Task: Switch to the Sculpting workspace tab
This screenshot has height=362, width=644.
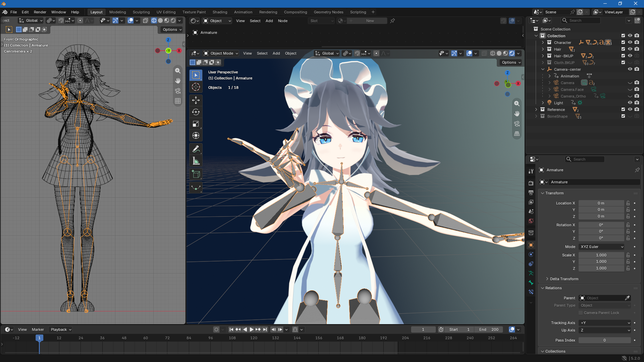Action: point(141,12)
